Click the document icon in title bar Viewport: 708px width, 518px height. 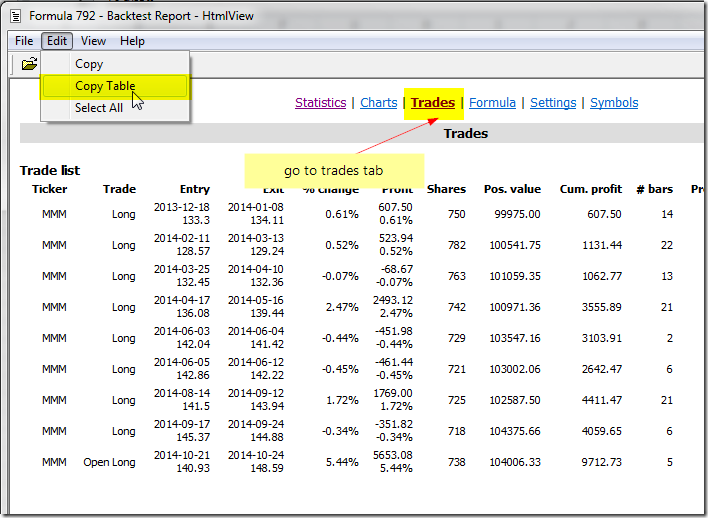point(15,15)
